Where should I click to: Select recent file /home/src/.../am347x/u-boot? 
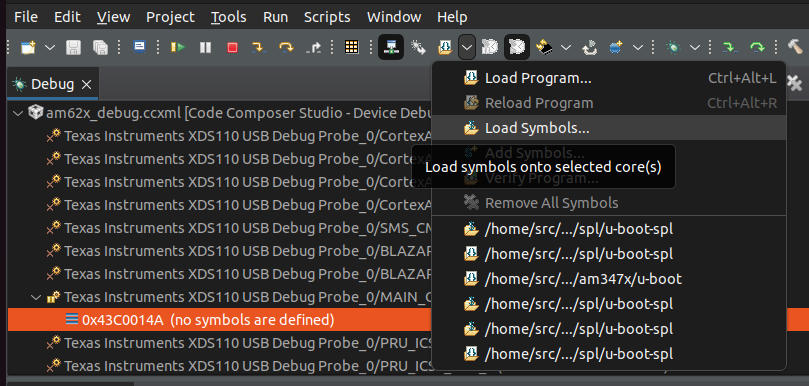(609, 279)
